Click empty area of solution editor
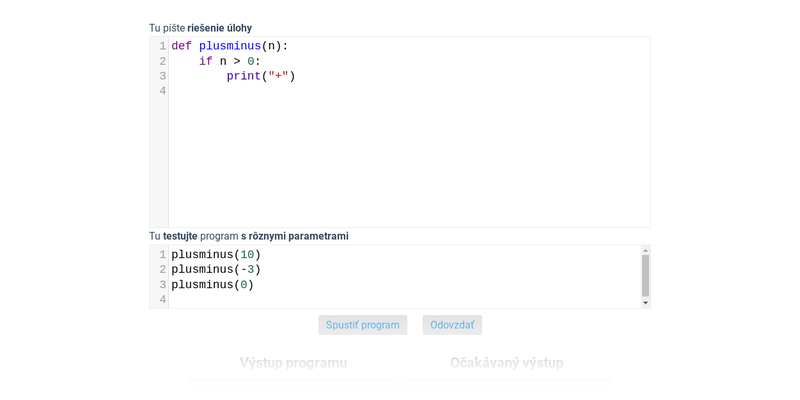 click(x=408, y=163)
